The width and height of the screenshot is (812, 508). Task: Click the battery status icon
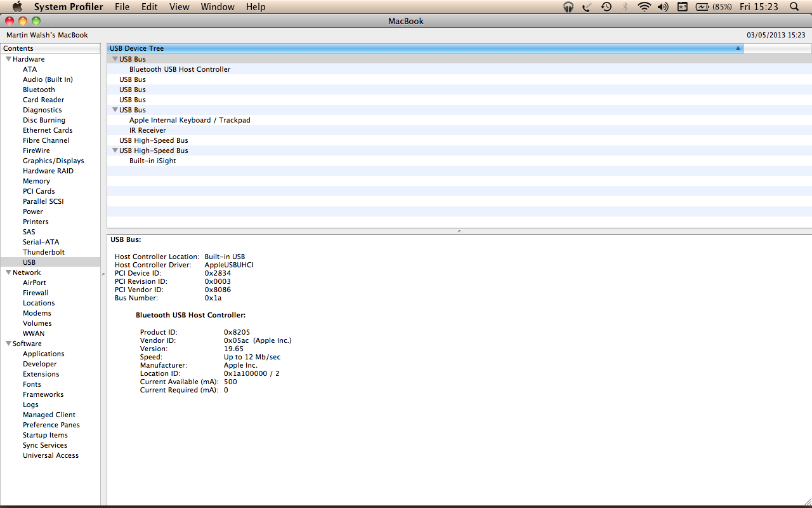coord(702,7)
